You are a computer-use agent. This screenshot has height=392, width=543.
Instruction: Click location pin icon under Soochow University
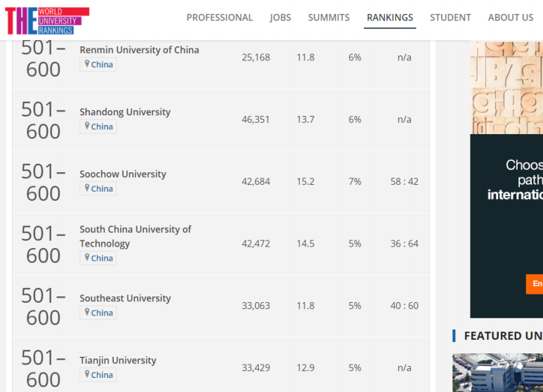pos(87,188)
